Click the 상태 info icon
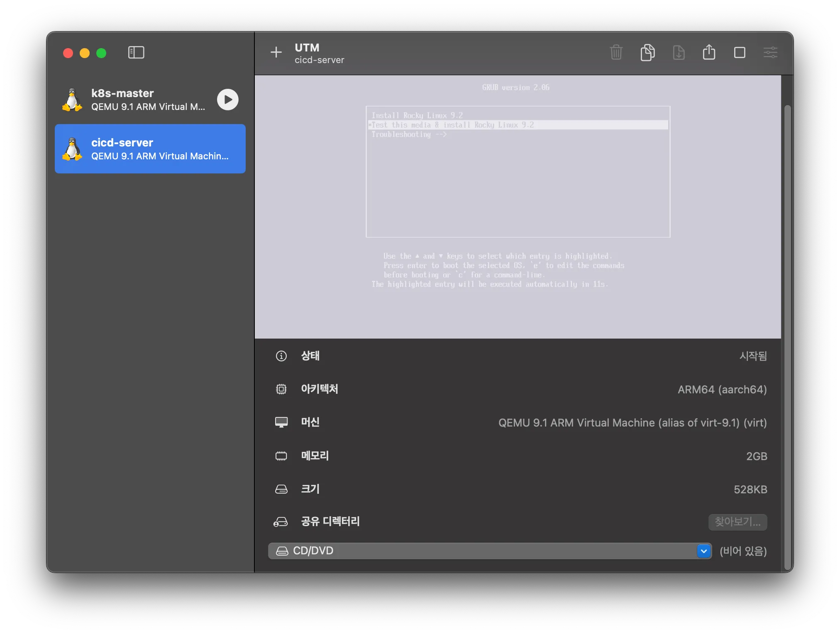The width and height of the screenshot is (840, 634). click(x=281, y=356)
